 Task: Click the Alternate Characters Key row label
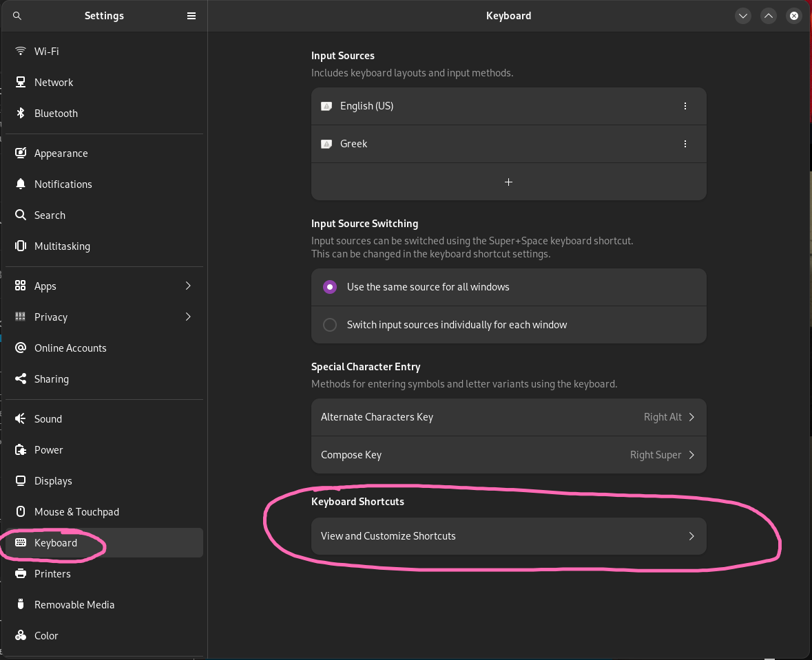coord(377,417)
